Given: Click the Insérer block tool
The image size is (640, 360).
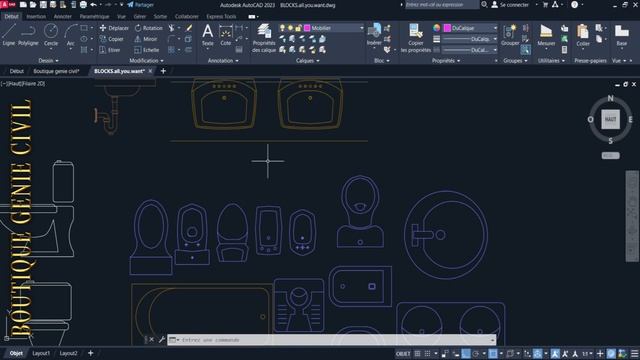Looking at the screenshot, I should (373, 35).
